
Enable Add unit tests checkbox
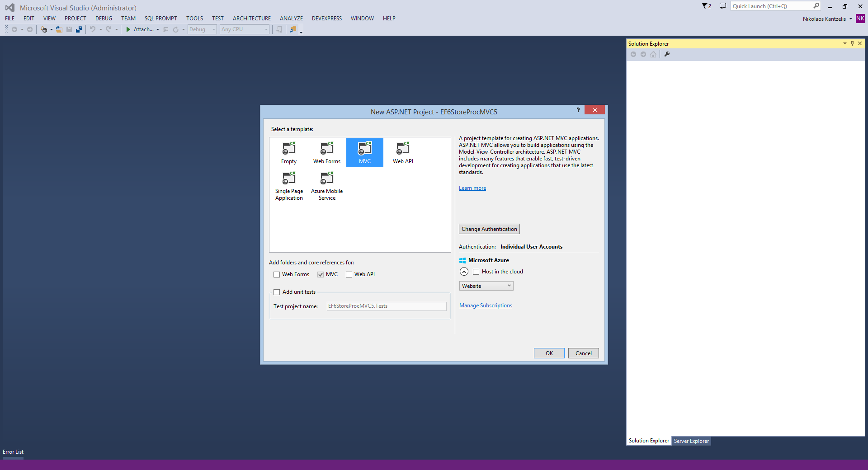(x=277, y=292)
